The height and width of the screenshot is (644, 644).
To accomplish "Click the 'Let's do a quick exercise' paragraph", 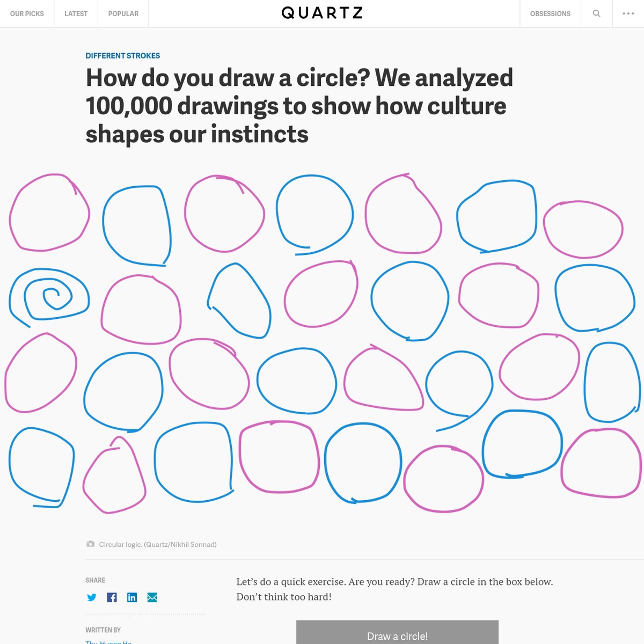I will pyautogui.click(x=394, y=589).
